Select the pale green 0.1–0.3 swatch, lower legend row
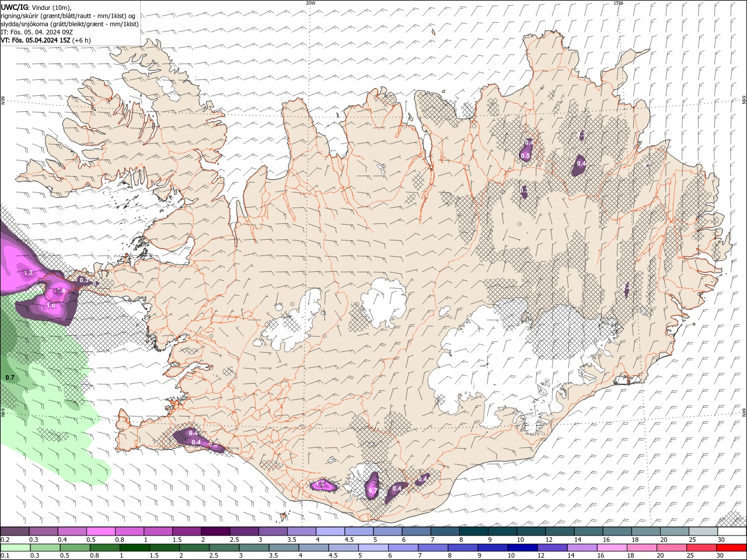 click(x=15, y=548)
